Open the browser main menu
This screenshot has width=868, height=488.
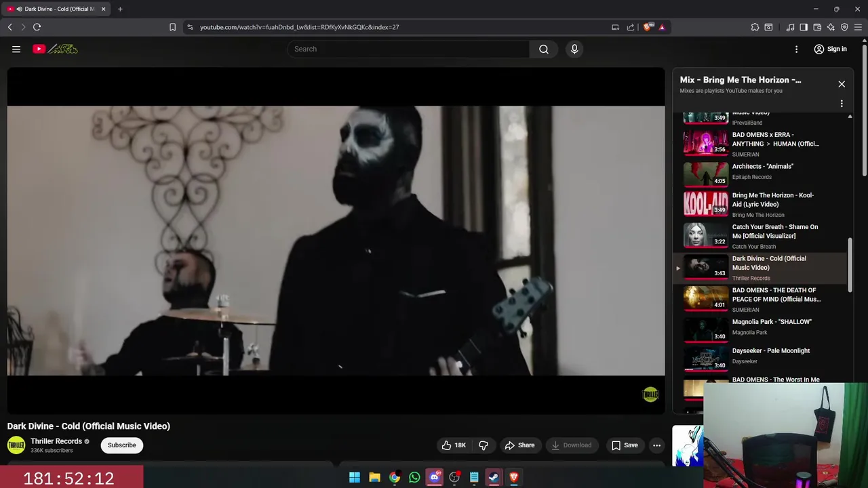[x=859, y=27]
